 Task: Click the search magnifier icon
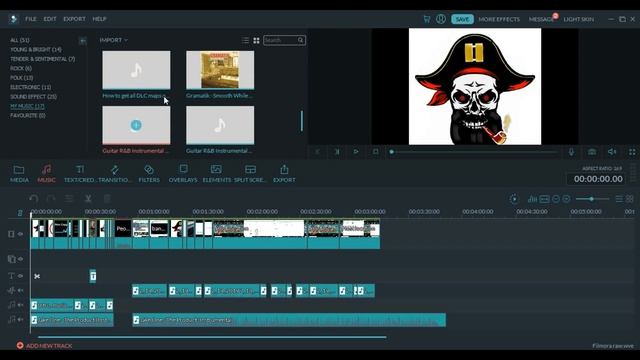click(x=300, y=40)
